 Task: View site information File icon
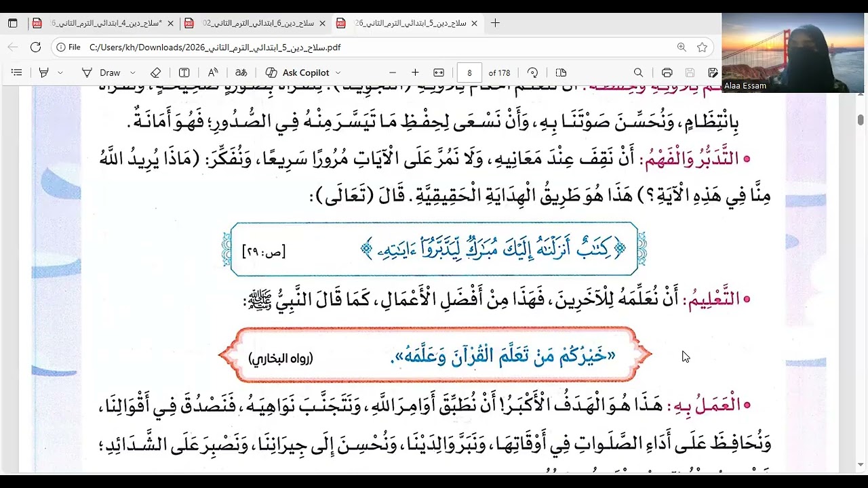pyautogui.click(x=68, y=47)
